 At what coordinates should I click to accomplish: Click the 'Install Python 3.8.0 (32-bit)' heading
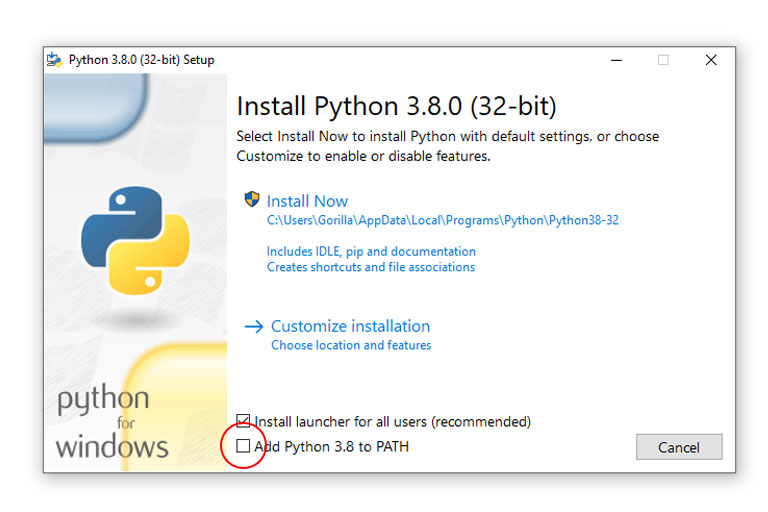click(396, 106)
